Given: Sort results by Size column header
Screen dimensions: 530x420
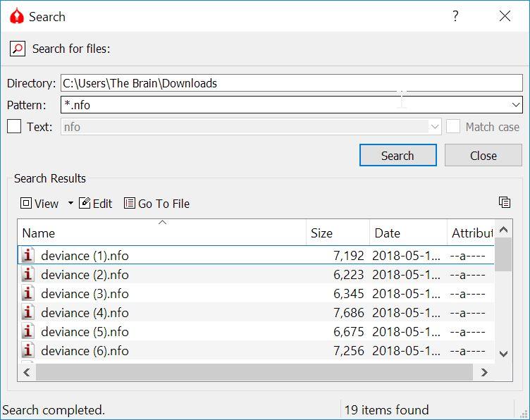Looking at the screenshot, I should 338,233.
